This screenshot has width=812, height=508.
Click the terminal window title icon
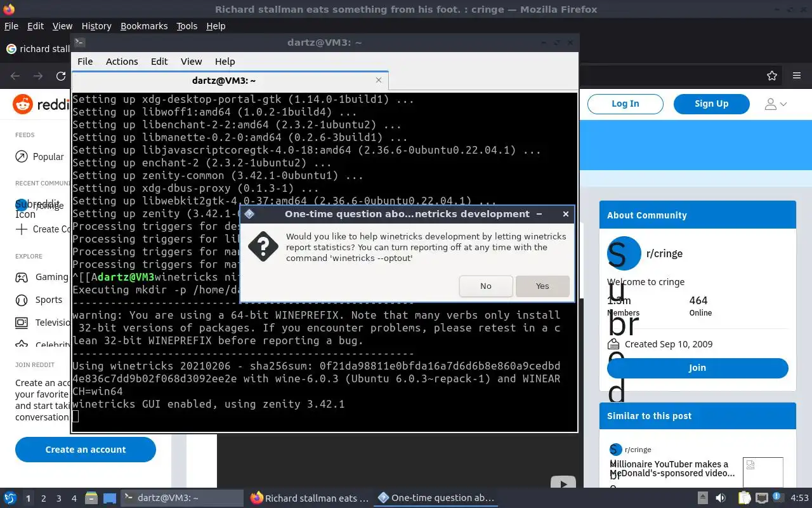point(79,43)
